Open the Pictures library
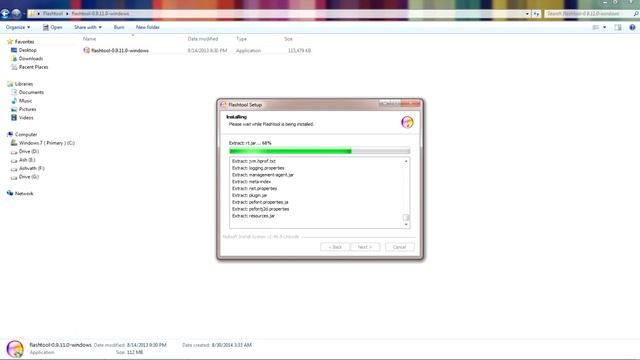Image resolution: width=640 pixels, height=360 pixels. (27, 109)
